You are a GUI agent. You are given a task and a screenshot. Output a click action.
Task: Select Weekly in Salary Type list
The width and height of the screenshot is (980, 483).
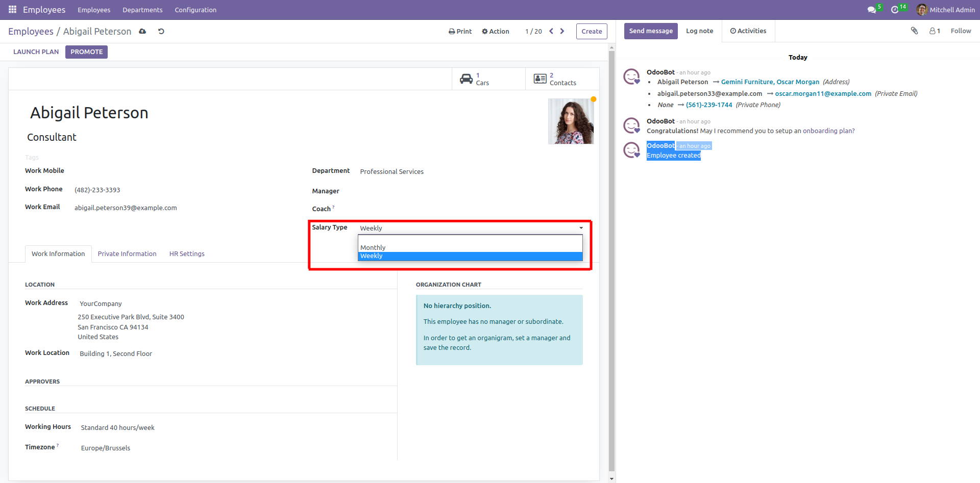(470, 256)
